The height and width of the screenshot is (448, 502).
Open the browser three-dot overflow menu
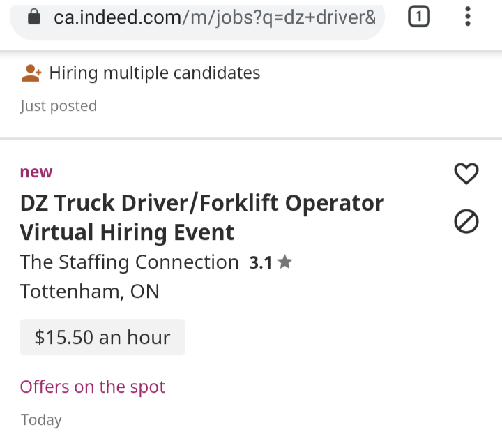pos(468,17)
